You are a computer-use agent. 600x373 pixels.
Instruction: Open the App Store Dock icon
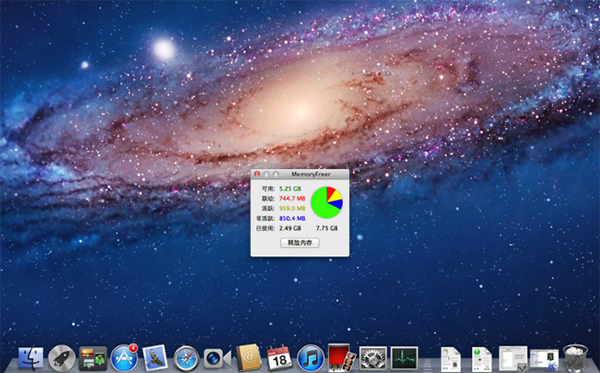124,358
